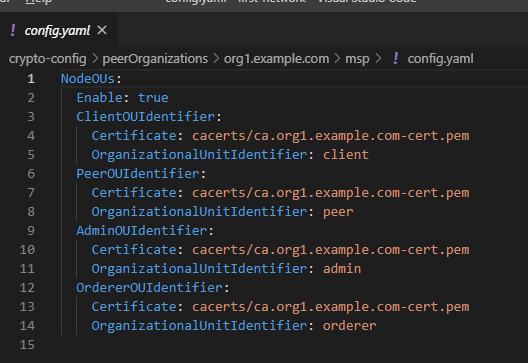Viewport: 528px width, 363px height.
Task: Click the certificate path on line 10
Action: pyautogui.click(x=331, y=250)
